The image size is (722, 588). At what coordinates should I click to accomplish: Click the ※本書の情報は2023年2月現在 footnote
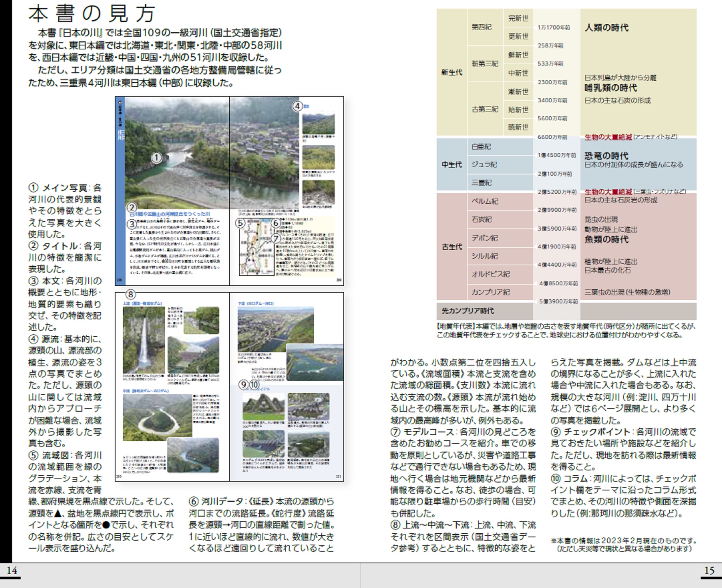pyautogui.click(x=624, y=544)
